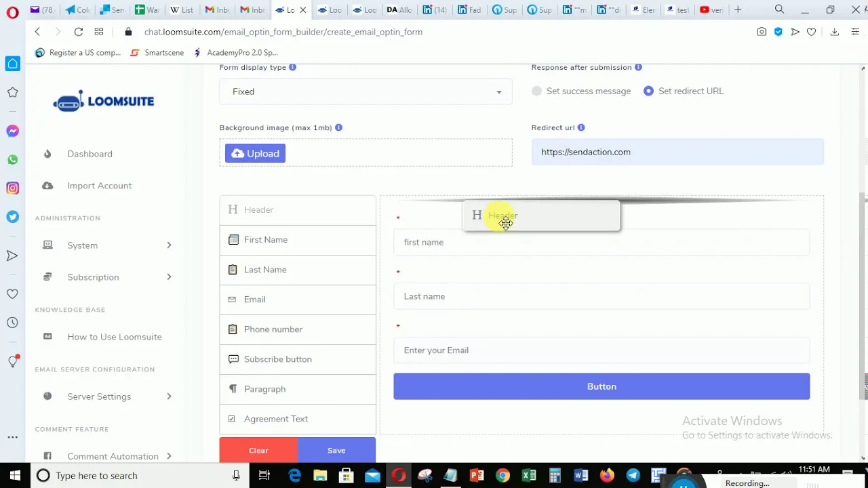Open the Speed Dial grid icon
Image resolution: width=868 pixels, height=488 pixels.
(x=99, y=32)
